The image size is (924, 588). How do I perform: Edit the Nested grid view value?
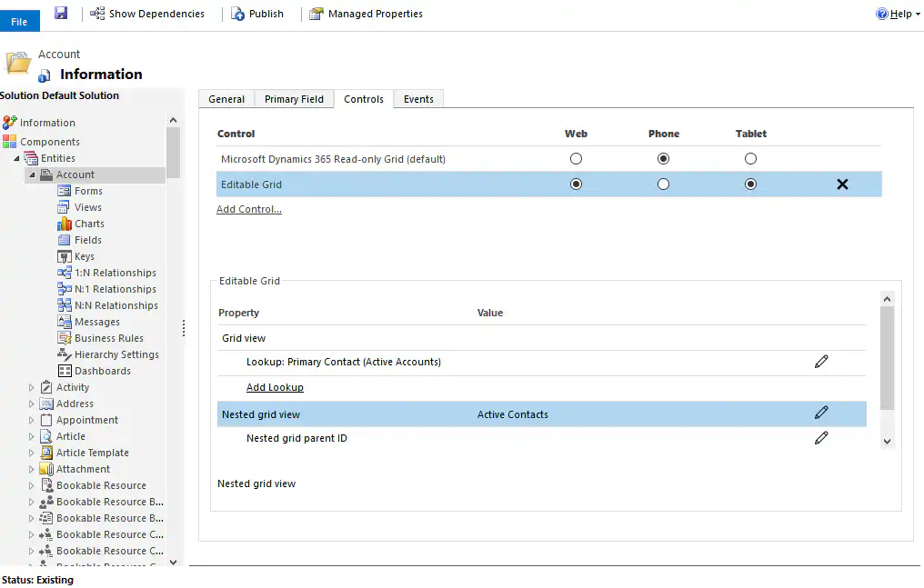[821, 412]
